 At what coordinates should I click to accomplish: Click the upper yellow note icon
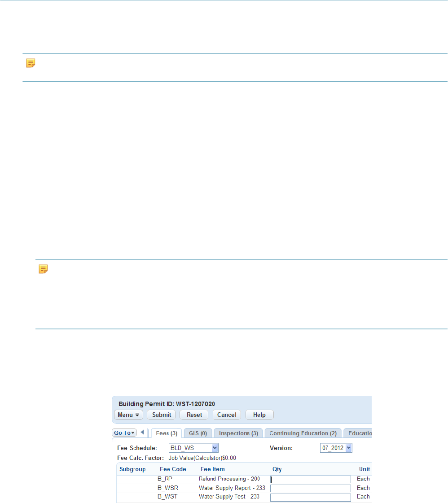coord(31,63)
